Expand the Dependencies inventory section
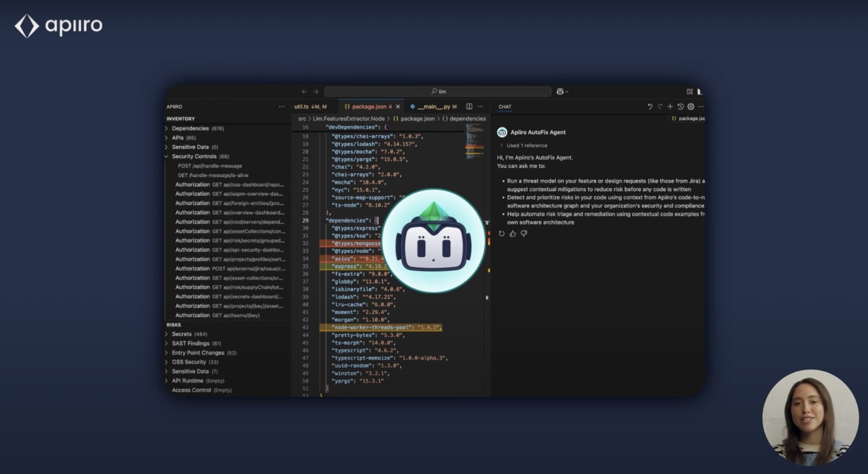 click(190, 128)
